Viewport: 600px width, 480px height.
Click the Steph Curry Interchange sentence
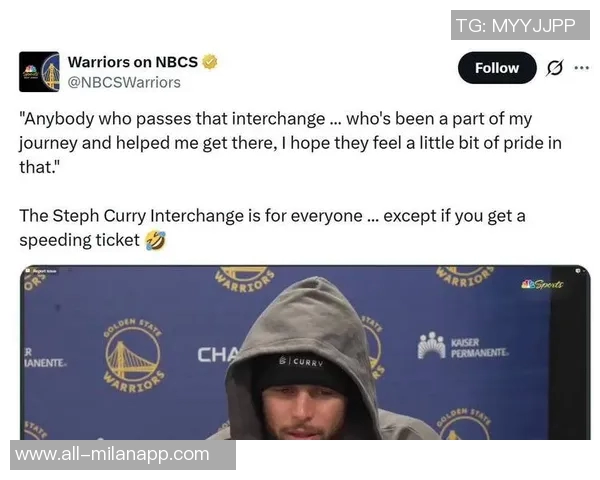[272, 228]
